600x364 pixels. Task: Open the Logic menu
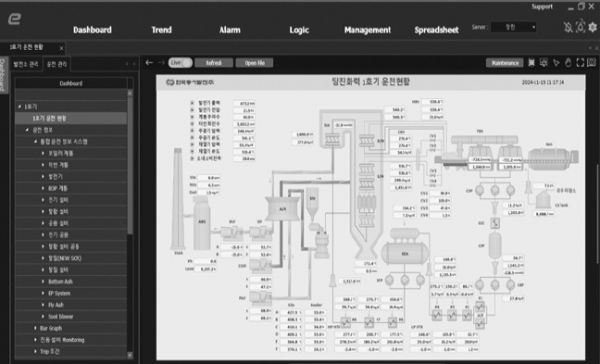click(x=299, y=30)
